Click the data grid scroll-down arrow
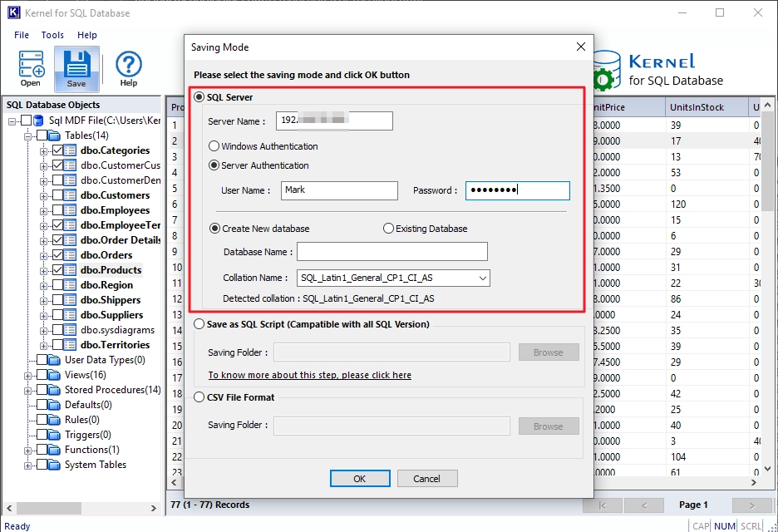 click(x=767, y=469)
